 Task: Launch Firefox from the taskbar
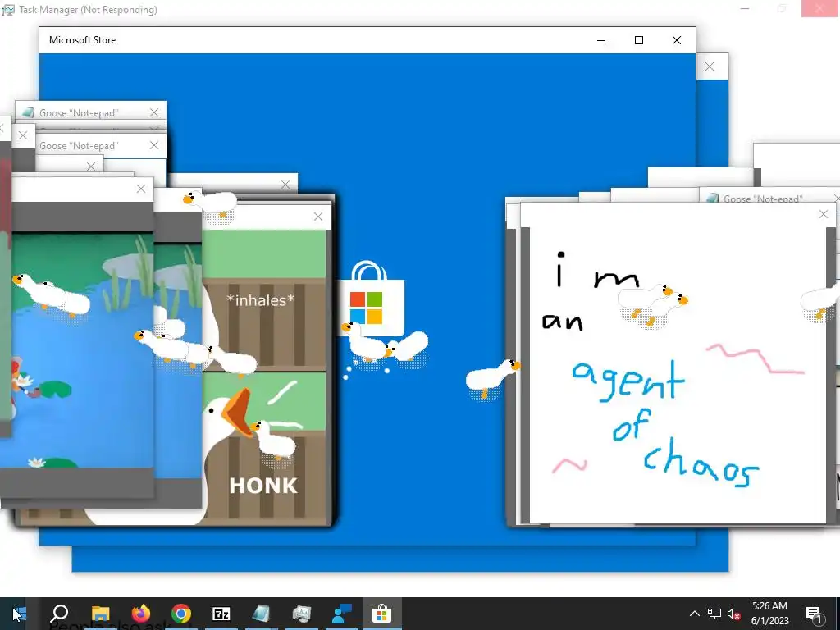pyautogui.click(x=141, y=614)
